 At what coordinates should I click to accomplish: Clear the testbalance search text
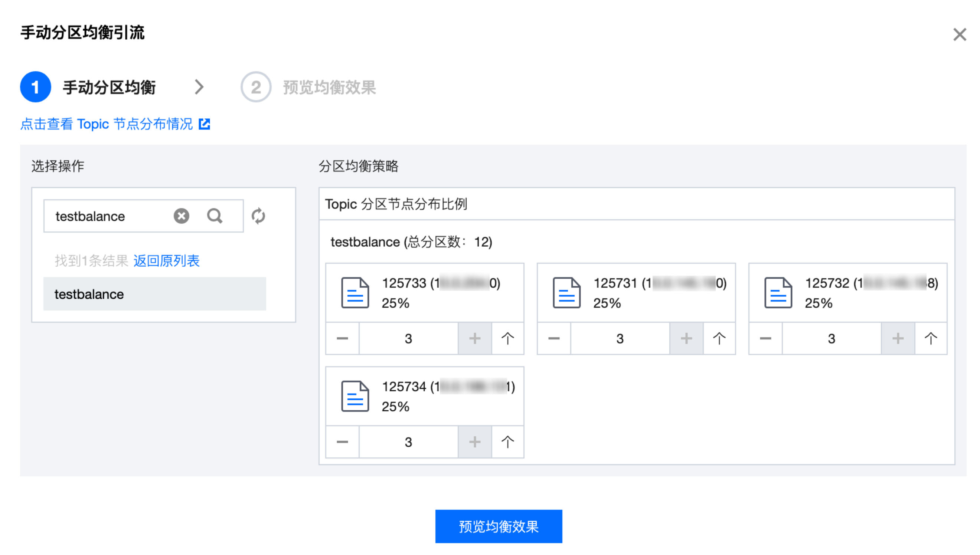pos(181,216)
